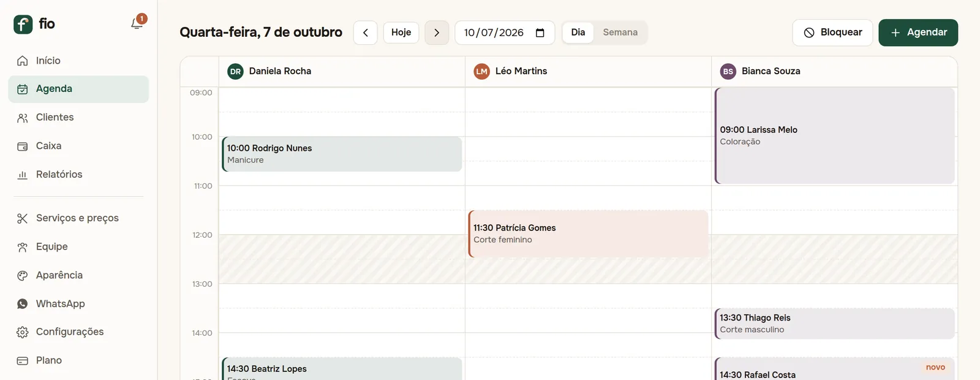980x380 pixels.
Task: Go to the next day
Action: click(437, 32)
